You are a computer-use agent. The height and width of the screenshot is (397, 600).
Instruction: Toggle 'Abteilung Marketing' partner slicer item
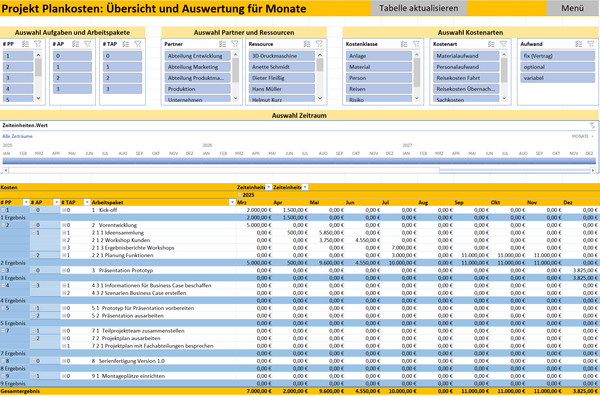coord(197,67)
